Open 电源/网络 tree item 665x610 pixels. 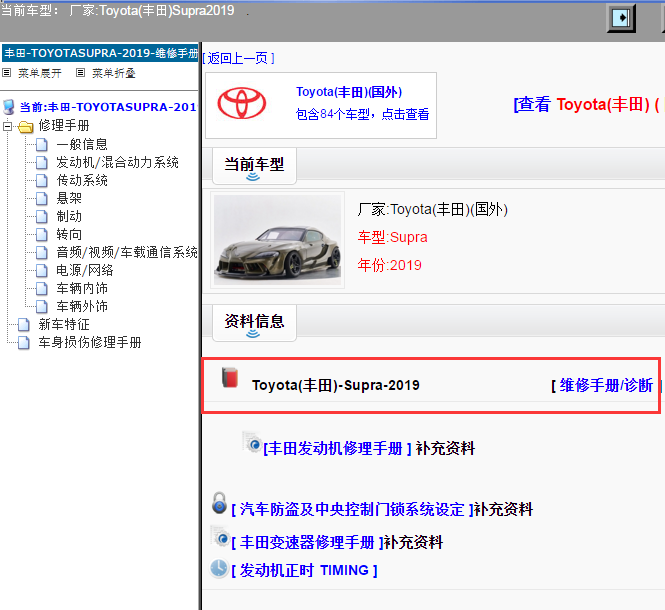point(85,271)
